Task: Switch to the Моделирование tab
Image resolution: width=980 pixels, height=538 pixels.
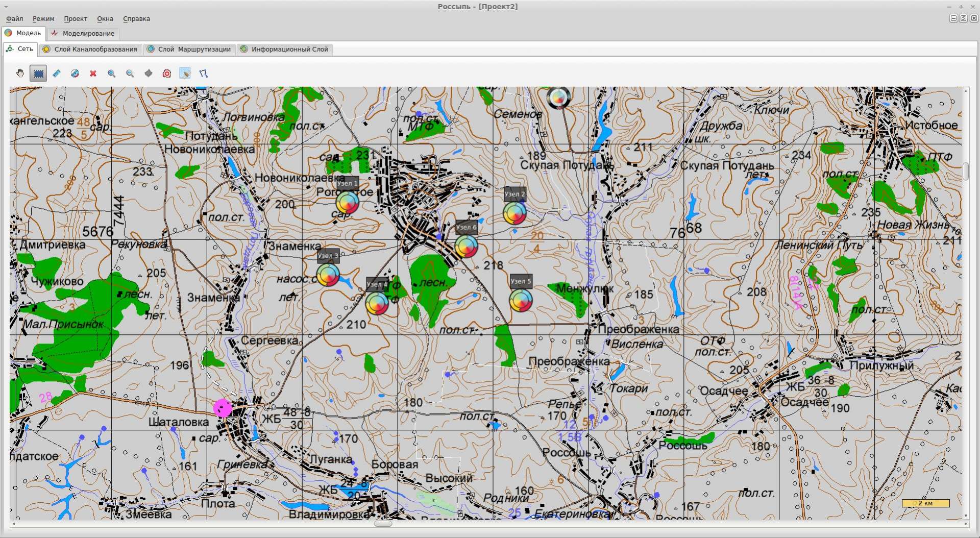Action: [83, 34]
